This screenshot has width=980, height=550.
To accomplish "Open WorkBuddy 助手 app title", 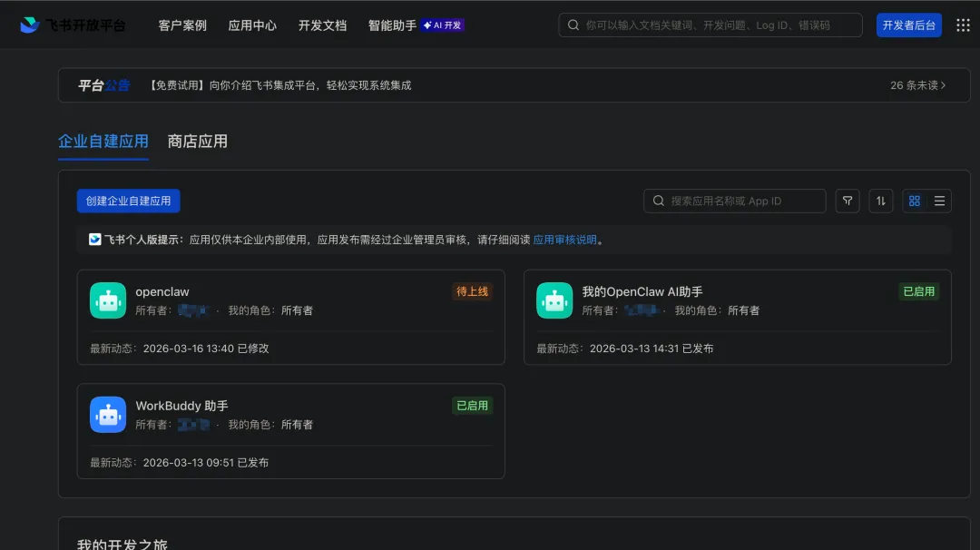I will (181, 406).
